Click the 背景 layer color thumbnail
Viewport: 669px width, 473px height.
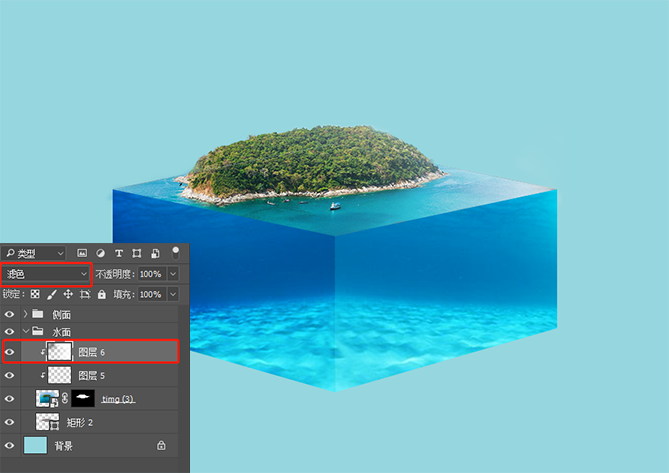coord(35,445)
